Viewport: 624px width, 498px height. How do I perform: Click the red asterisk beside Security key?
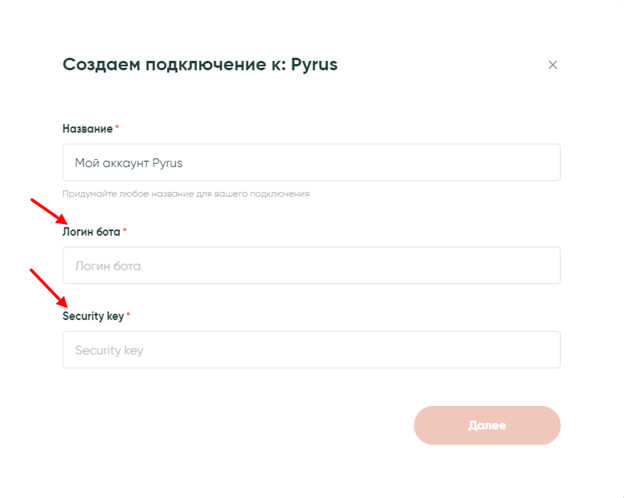tap(128, 316)
